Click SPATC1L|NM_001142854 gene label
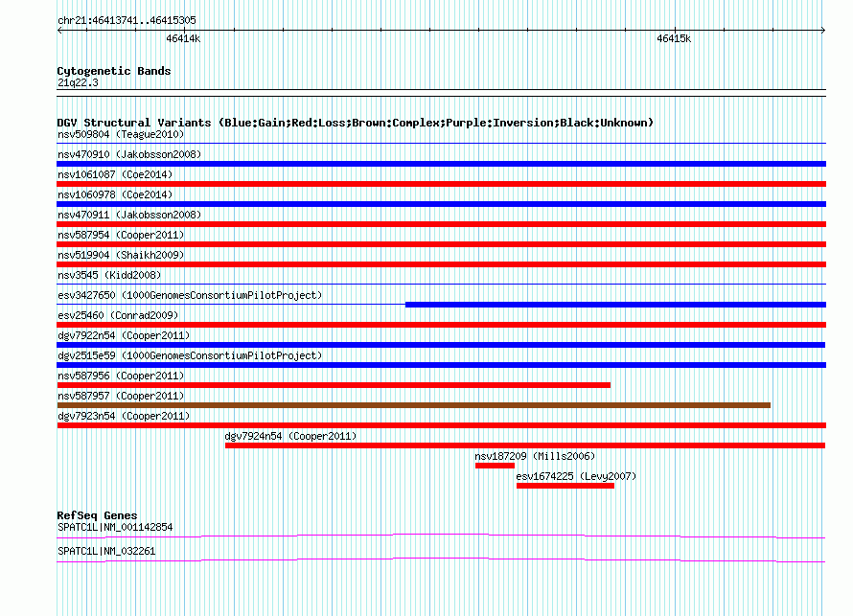This screenshot has width=853, height=616. coord(115,527)
